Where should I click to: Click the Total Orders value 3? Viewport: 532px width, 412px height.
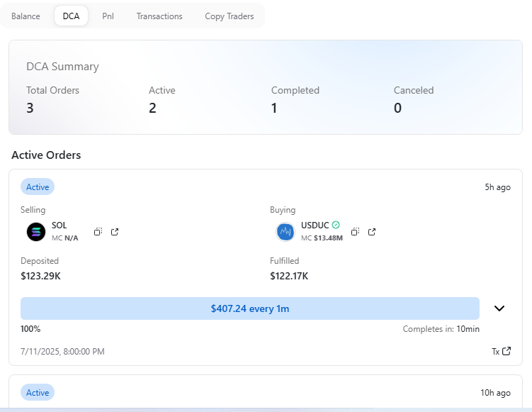click(30, 108)
